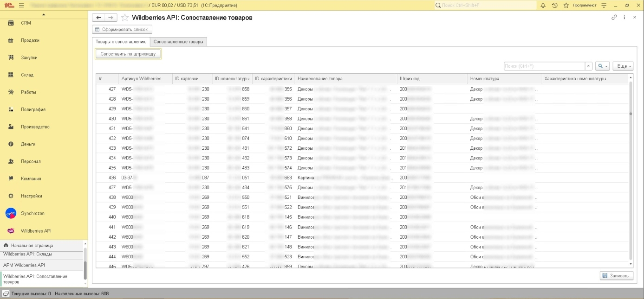Open the CRM section in the sidebar
The height and width of the screenshot is (299, 644).
(x=26, y=23)
